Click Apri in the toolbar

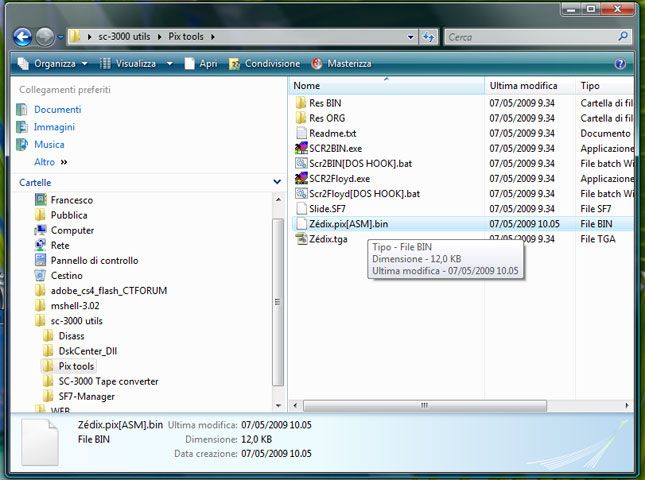click(201, 64)
